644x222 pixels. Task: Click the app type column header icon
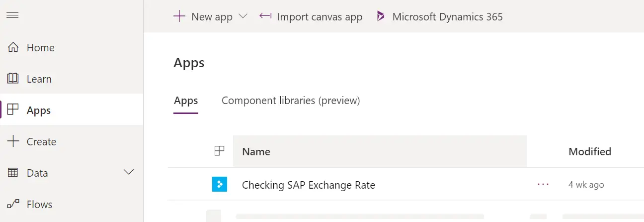[219, 151]
